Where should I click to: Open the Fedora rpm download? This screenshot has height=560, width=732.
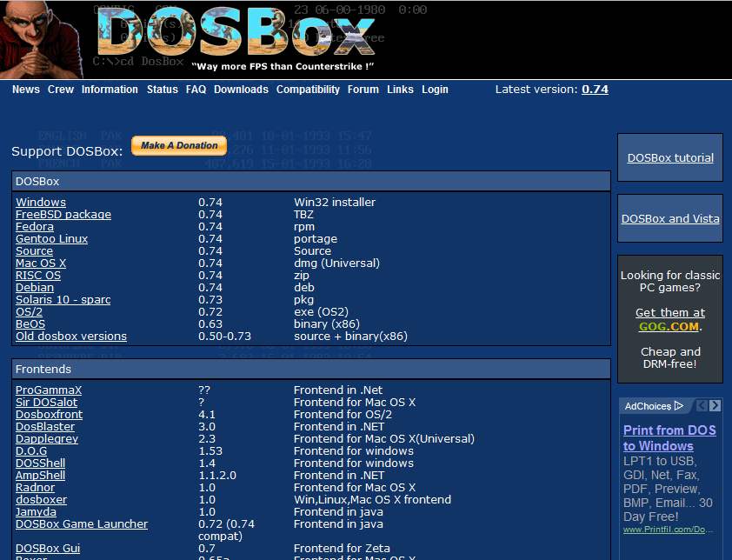[35, 227]
